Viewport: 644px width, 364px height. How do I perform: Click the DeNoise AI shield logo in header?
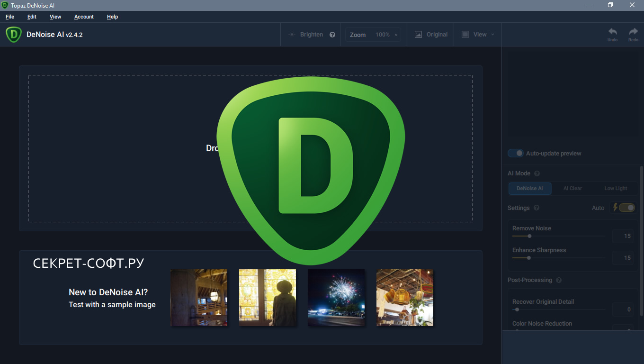click(14, 34)
